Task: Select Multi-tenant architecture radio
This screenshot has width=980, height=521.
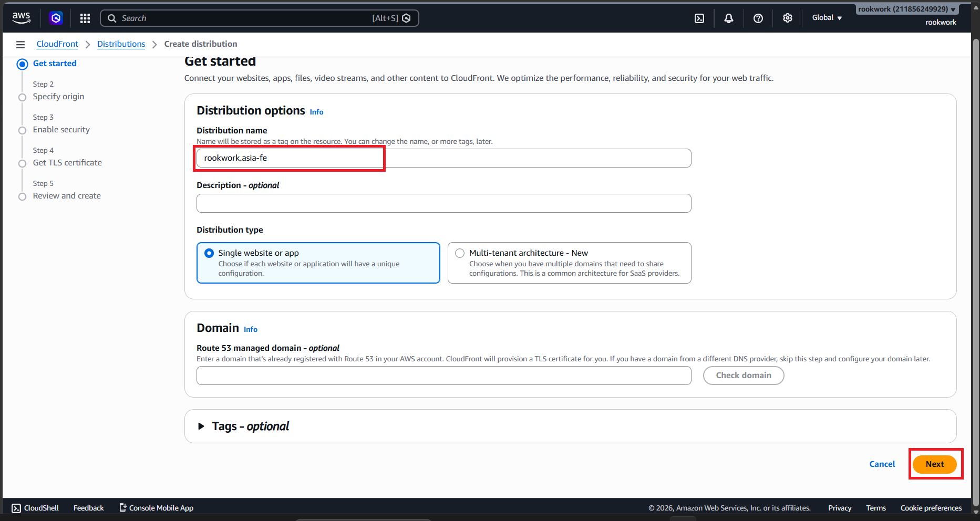Action: [460, 253]
